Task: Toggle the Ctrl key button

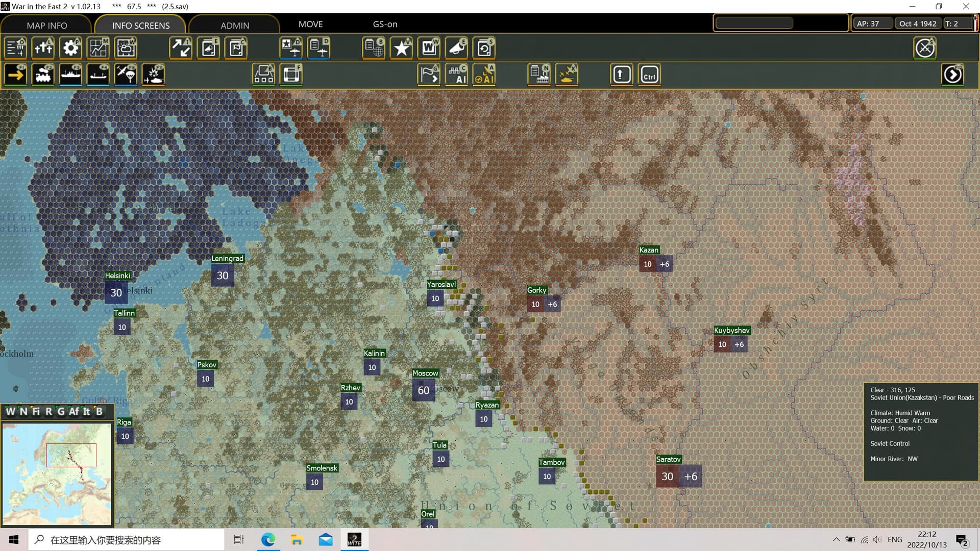Action: (x=649, y=75)
